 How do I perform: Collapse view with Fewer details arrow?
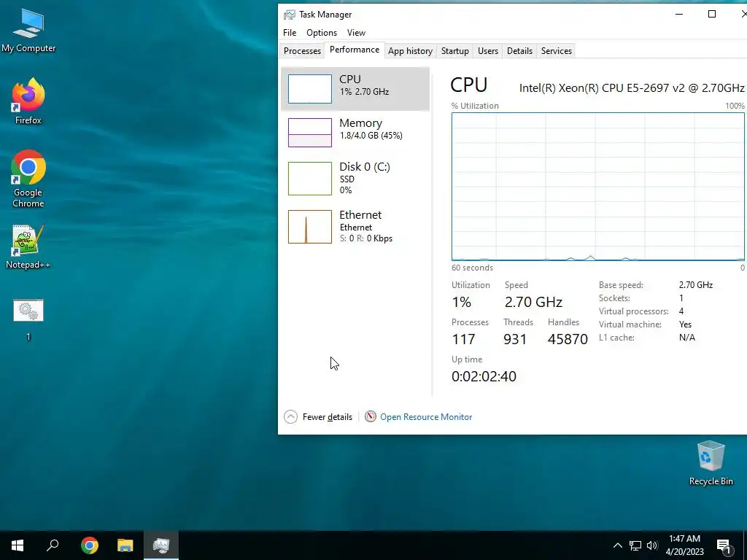(290, 417)
